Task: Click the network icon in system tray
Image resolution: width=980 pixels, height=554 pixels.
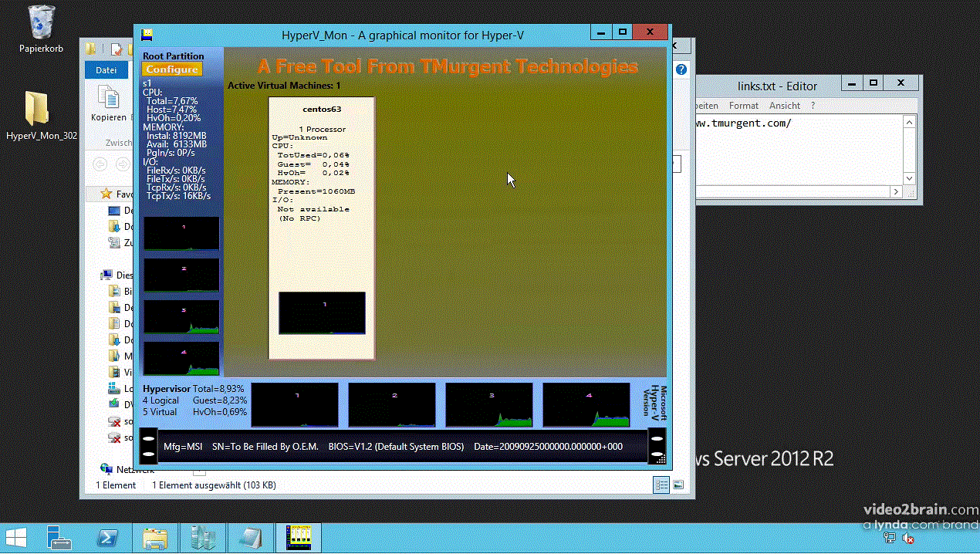Action: click(890, 538)
